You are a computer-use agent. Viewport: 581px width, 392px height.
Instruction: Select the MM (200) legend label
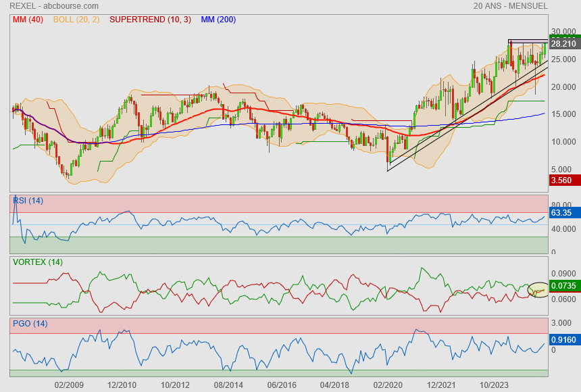218,20
